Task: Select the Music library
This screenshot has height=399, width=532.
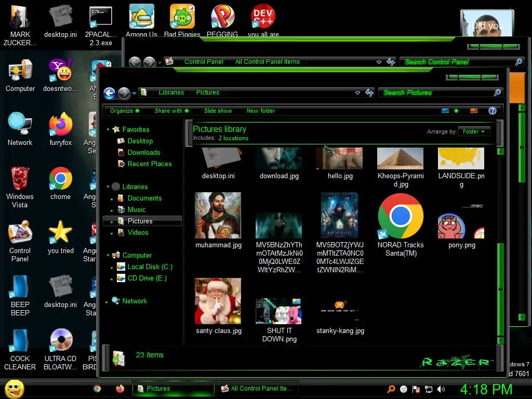Action: point(137,210)
